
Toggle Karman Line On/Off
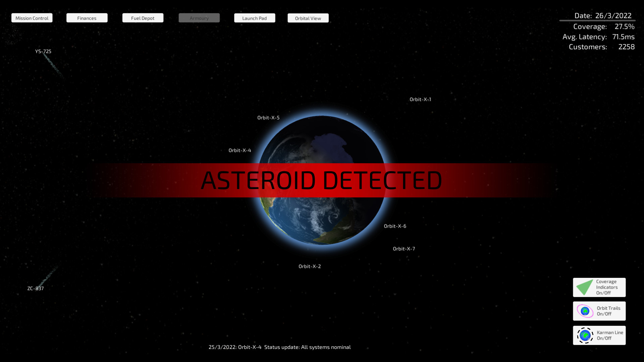(x=599, y=335)
